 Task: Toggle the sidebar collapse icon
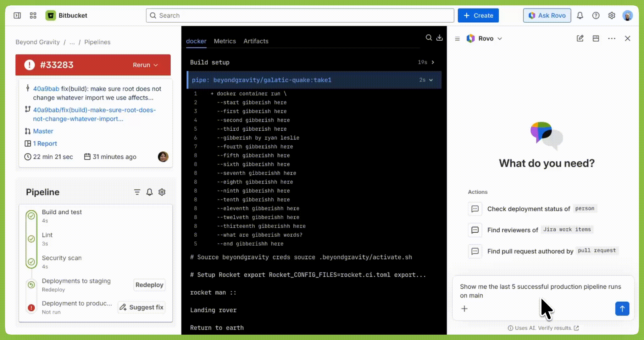[17, 15]
